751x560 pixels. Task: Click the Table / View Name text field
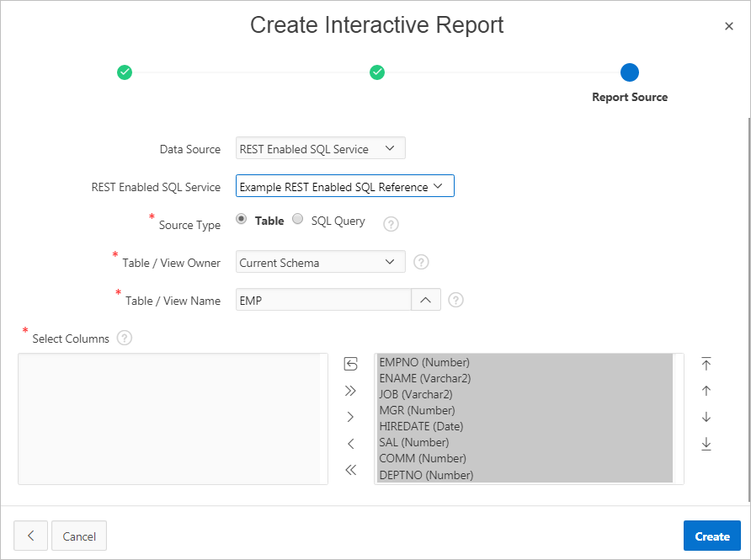[323, 300]
